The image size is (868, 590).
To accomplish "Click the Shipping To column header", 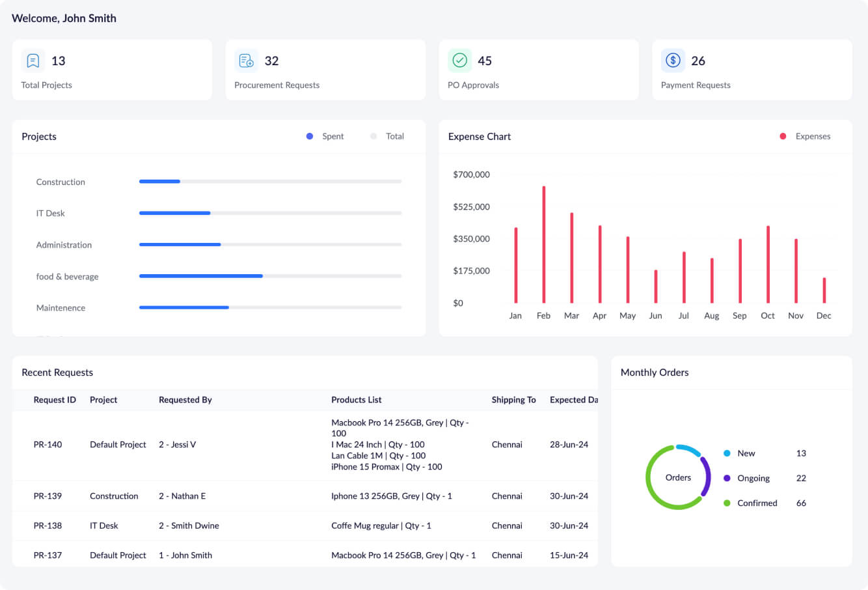I will [x=513, y=400].
